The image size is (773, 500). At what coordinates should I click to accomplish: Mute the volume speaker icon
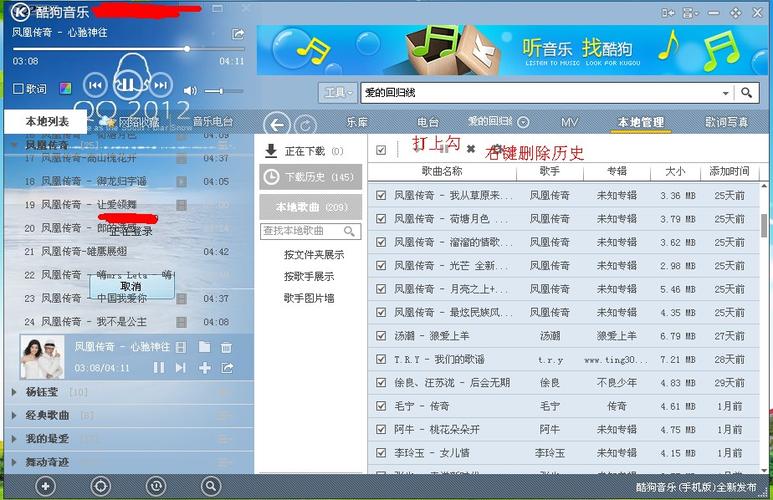(x=190, y=91)
